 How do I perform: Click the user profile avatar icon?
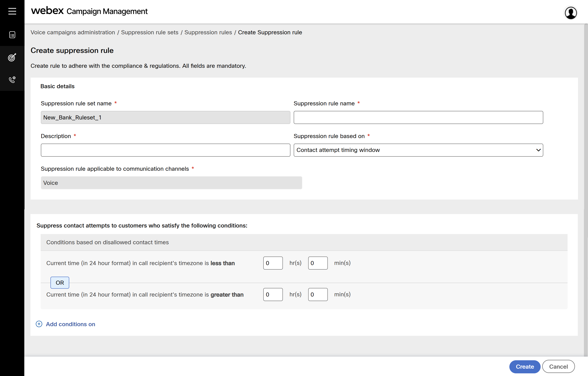[571, 13]
